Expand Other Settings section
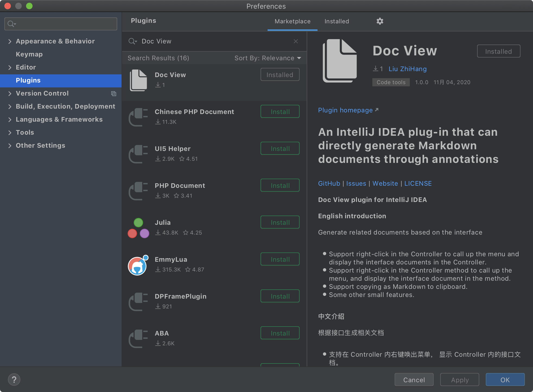 (x=10, y=146)
